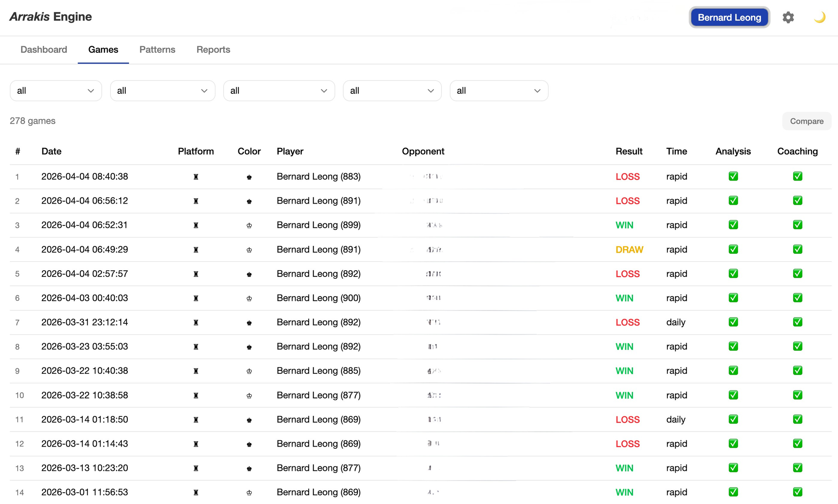Click Coaching checkmark for game 4
The image size is (838, 504).
click(x=797, y=249)
